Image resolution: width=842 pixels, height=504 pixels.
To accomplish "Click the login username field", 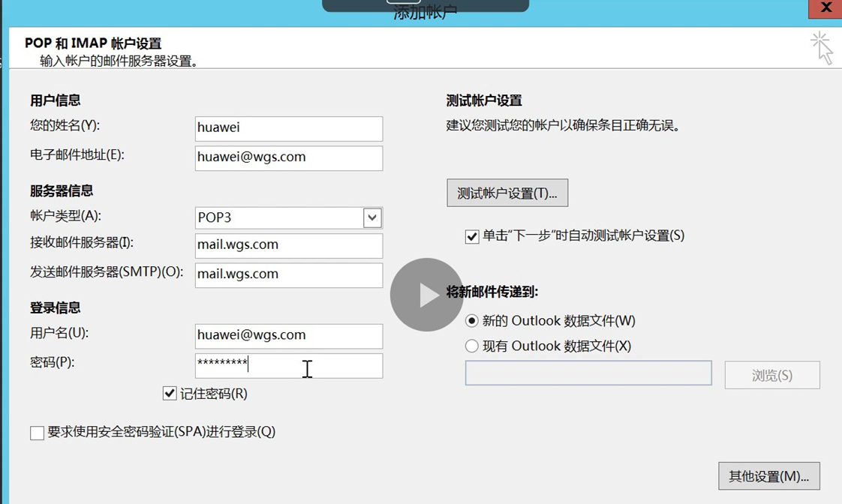I will point(289,336).
